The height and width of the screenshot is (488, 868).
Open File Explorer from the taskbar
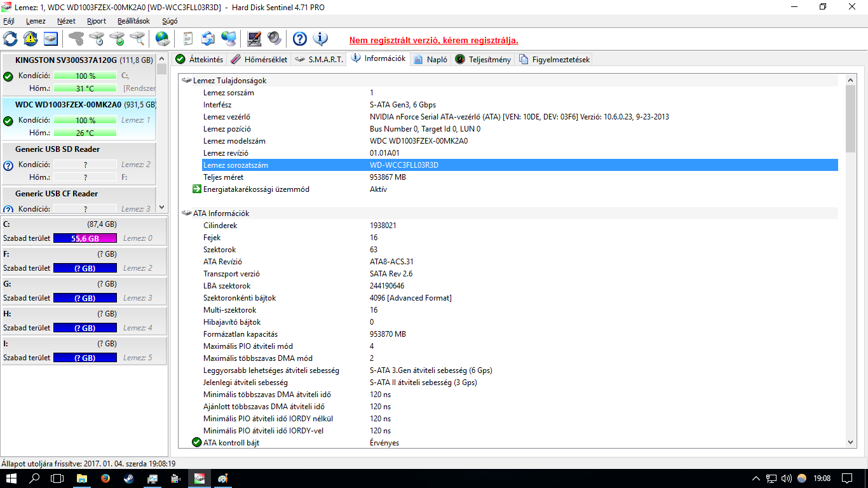[x=82, y=478]
